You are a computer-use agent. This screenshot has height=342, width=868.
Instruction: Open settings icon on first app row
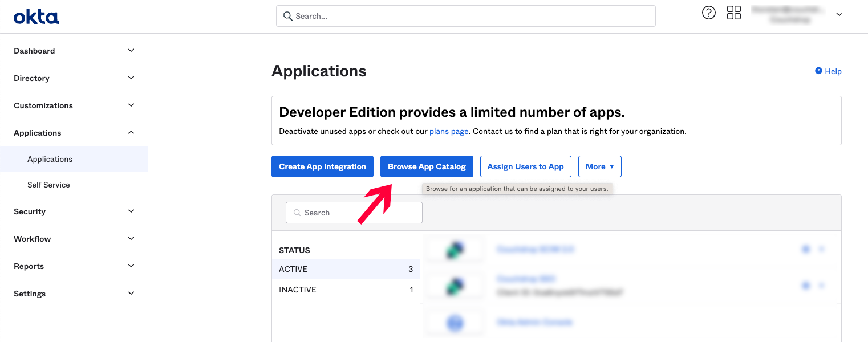(x=806, y=249)
